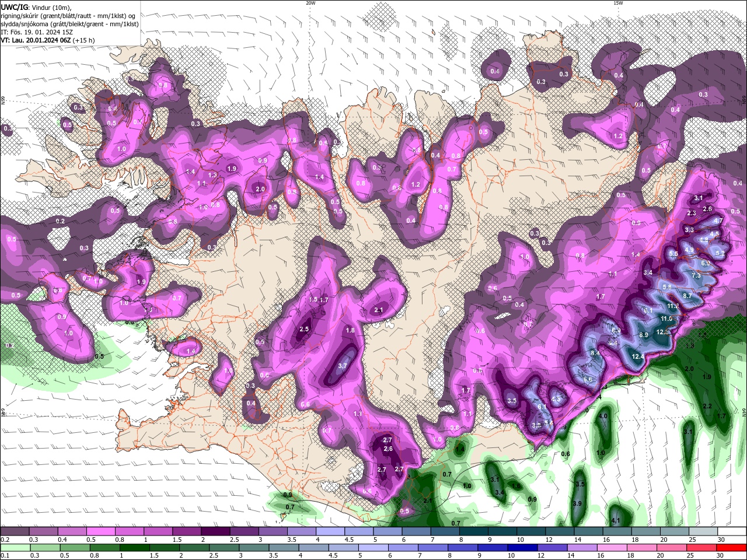Click the 6.9 value in the eastern fjords
The height and width of the screenshot is (560, 747).
tap(706, 263)
